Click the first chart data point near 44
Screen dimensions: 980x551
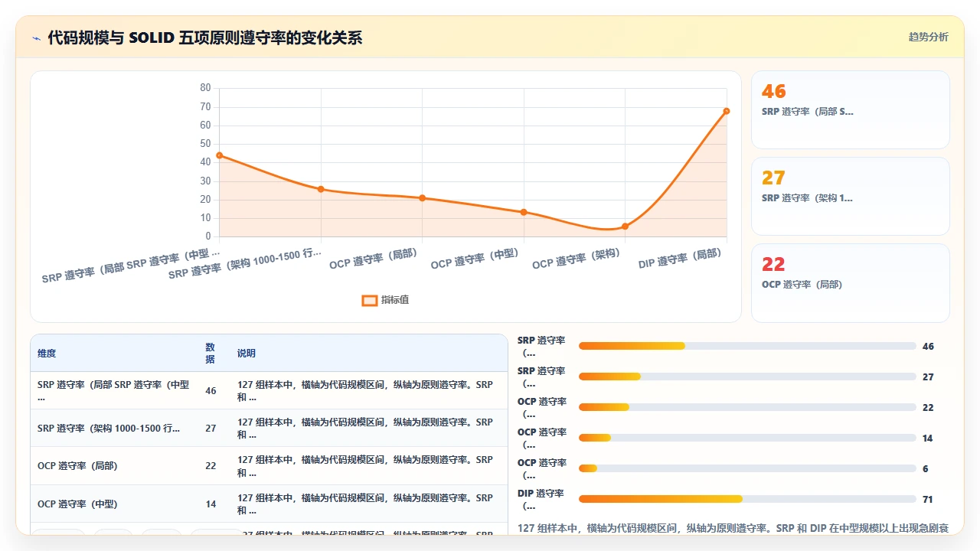coord(219,155)
